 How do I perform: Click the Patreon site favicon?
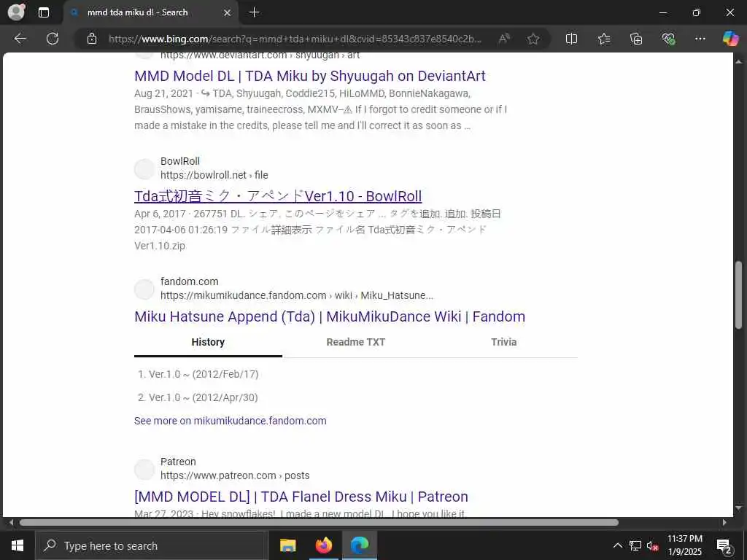click(144, 470)
